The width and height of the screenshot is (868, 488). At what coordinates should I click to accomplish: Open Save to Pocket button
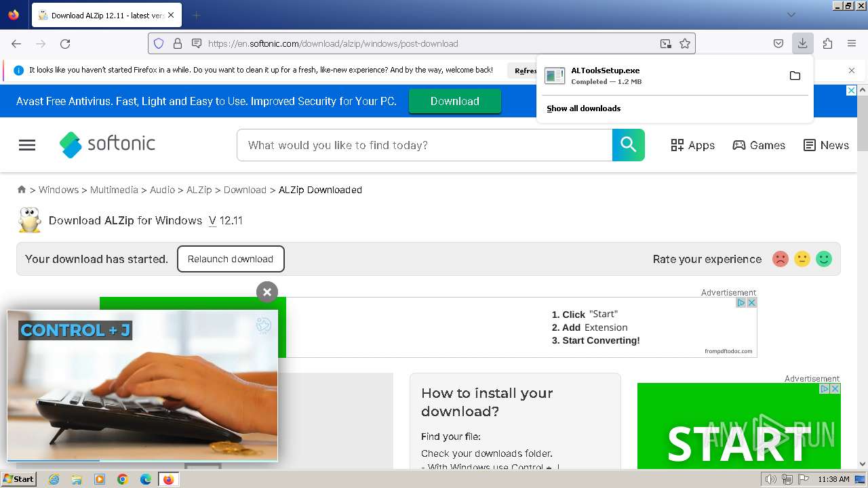click(x=778, y=43)
